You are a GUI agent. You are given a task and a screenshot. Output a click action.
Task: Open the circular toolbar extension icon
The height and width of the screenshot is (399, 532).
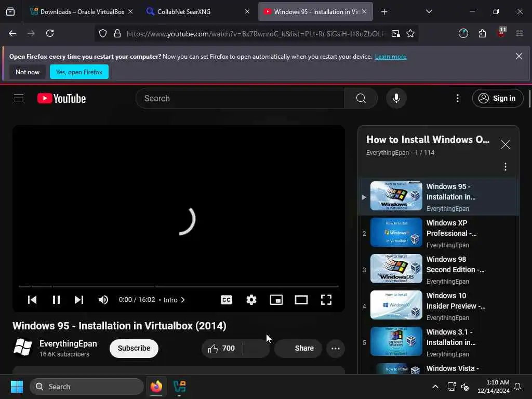point(463,33)
